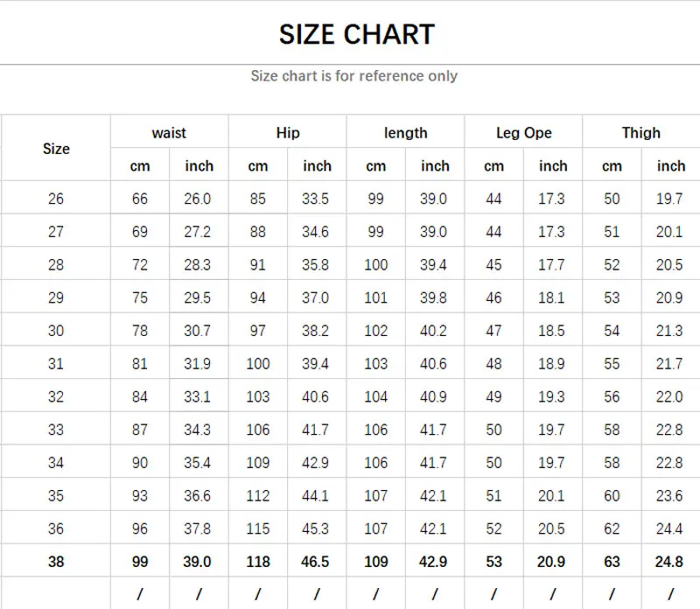
Task: Click the 39.0 inch waist value for size 38
Action: click(x=198, y=561)
